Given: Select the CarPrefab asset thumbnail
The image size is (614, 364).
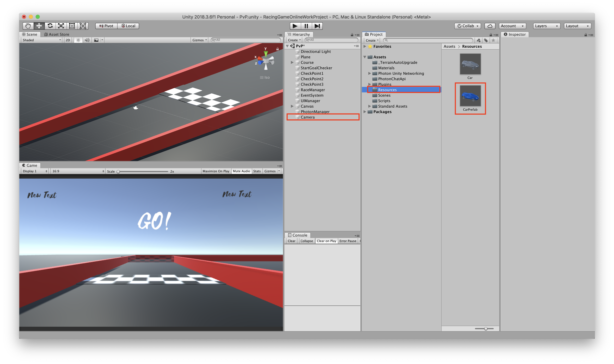Looking at the screenshot, I should [470, 96].
